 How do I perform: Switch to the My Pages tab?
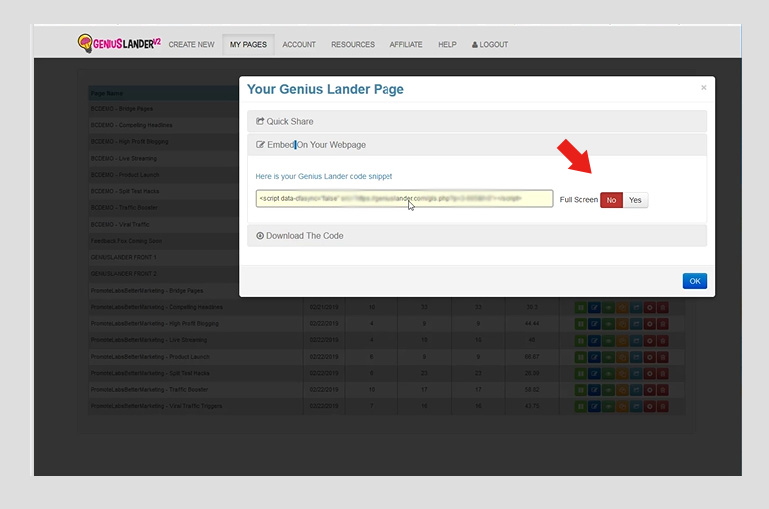tap(248, 45)
